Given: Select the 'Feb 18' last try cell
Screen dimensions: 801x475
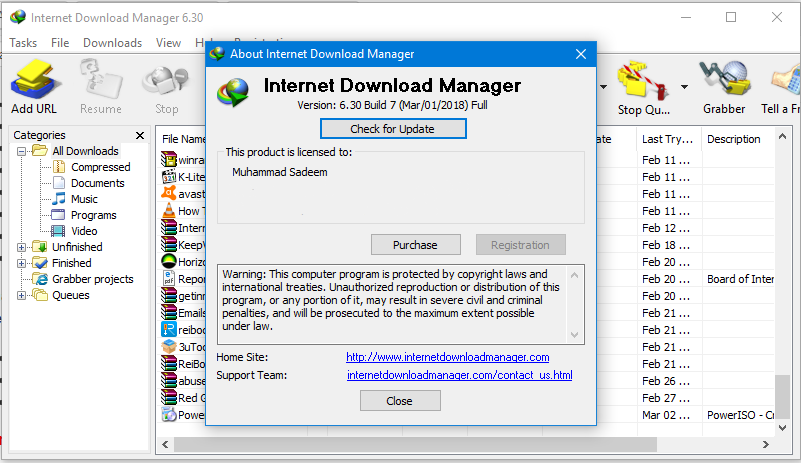Looking at the screenshot, I should (x=666, y=245).
